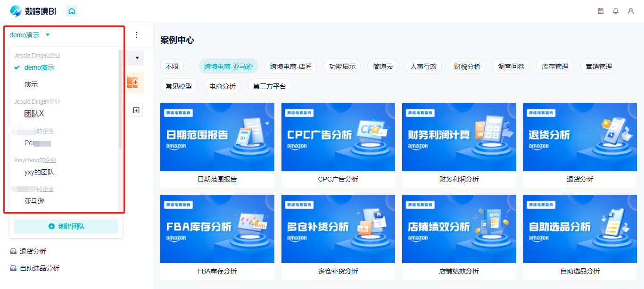This screenshot has height=289, width=644.
Task: Select 简道云 filter tag
Action: (x=383, y=66)
